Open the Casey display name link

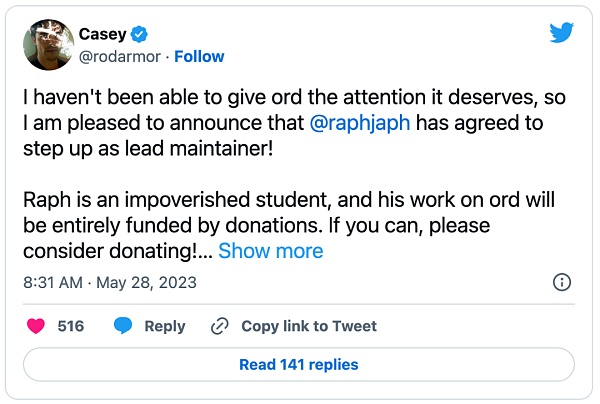point(102,35)
